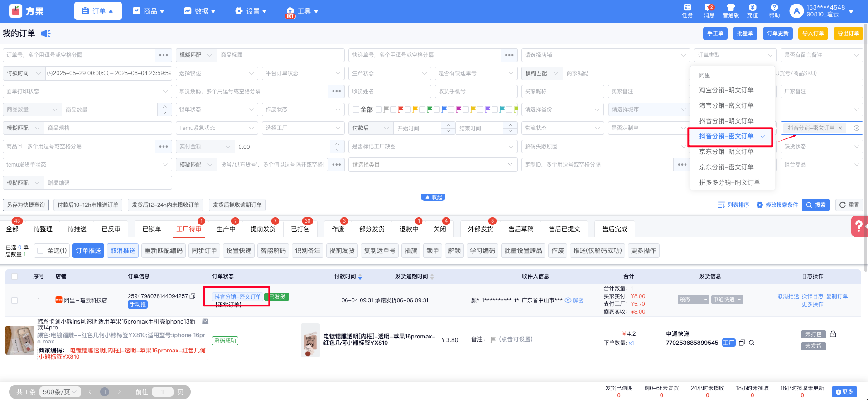Open the 订单 top menu
868x400 pixels.
click(98, 11)
